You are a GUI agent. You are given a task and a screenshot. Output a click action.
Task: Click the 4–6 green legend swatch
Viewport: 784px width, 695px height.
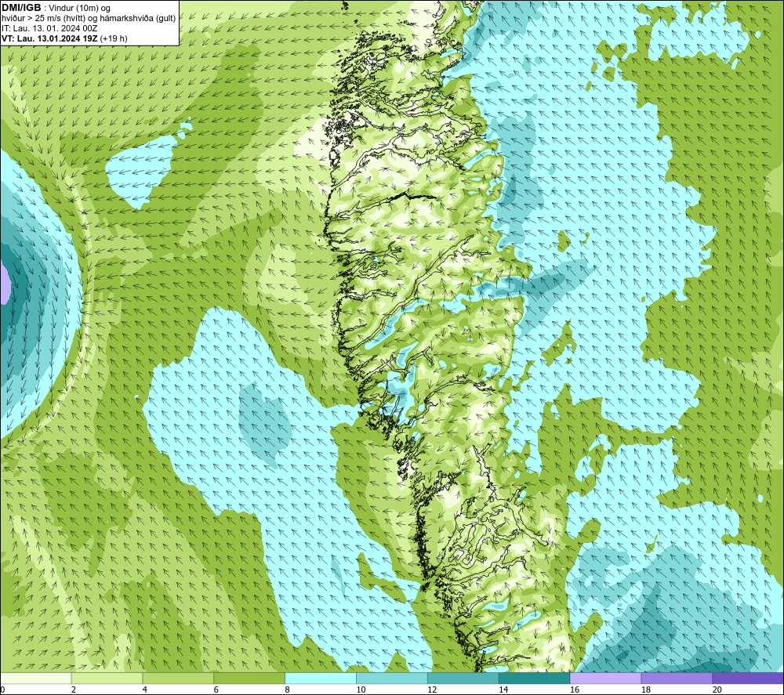click(178, 678)
